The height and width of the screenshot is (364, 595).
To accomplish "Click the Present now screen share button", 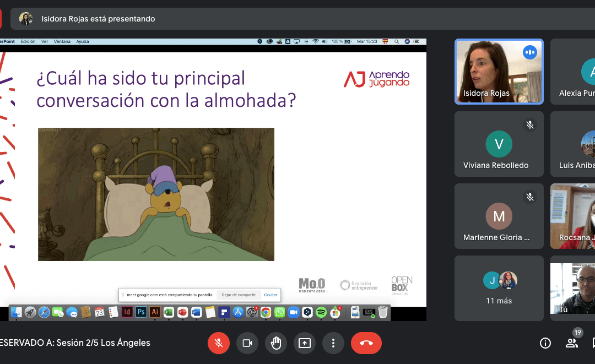I will pos(304,343).
